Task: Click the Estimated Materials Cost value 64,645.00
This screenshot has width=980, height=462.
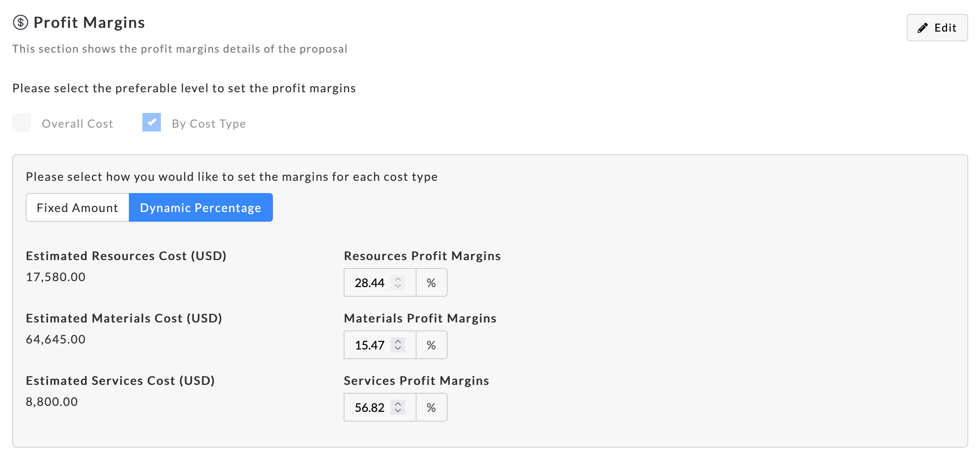Action: pos(56,339)
